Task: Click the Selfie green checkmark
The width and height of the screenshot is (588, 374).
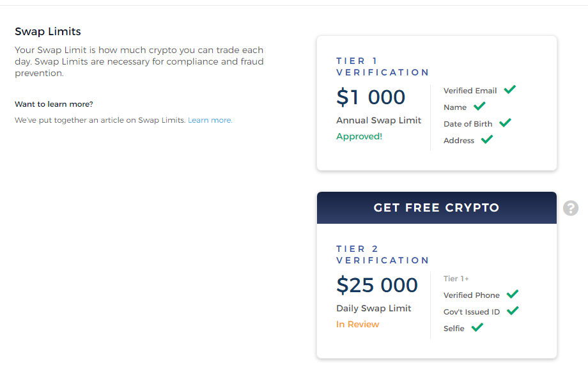Action: coord(477,327)
